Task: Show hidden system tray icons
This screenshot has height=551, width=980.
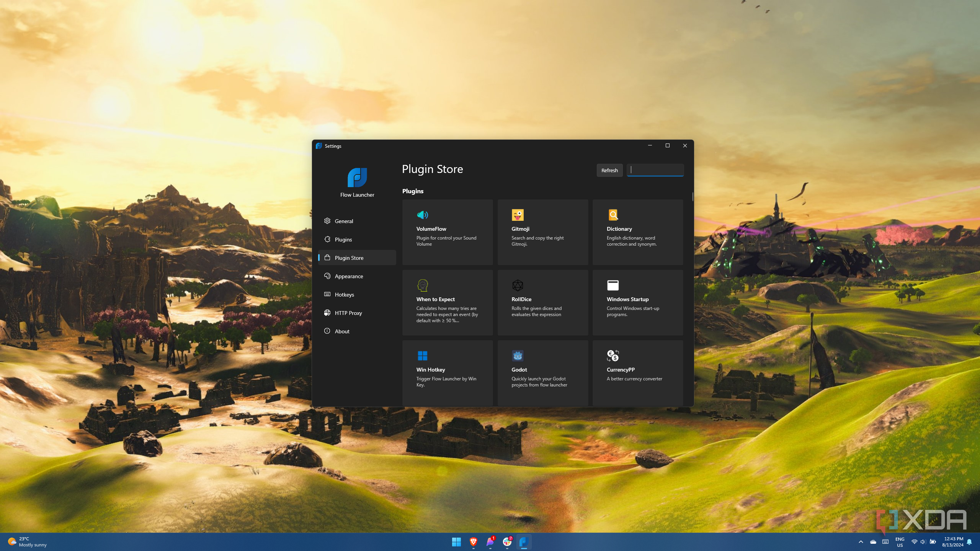Action: [861, 542]
